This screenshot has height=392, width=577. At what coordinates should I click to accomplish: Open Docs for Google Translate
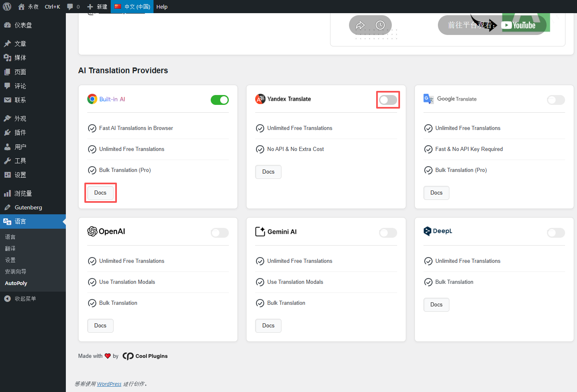(x=436, y=193)
